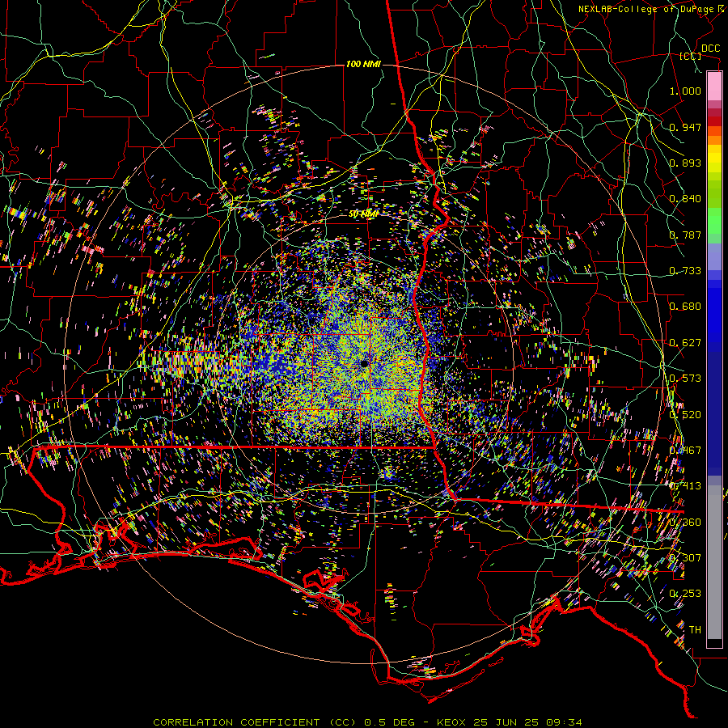Click the DCC product label
Viewport: 728px width, 728px height.
point(710,49)
